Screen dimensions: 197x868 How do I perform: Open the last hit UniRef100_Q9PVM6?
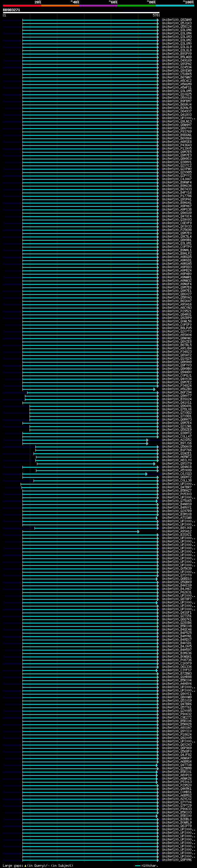(177, 860)
